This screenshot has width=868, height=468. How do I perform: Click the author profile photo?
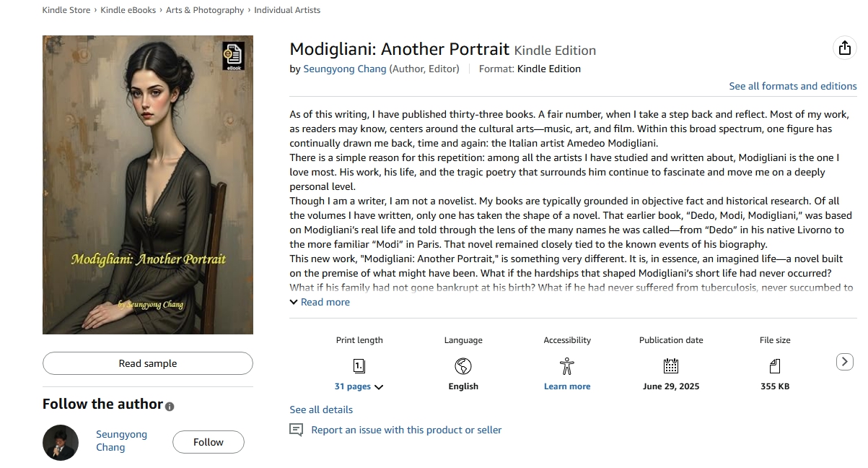[x=61, y=442]
